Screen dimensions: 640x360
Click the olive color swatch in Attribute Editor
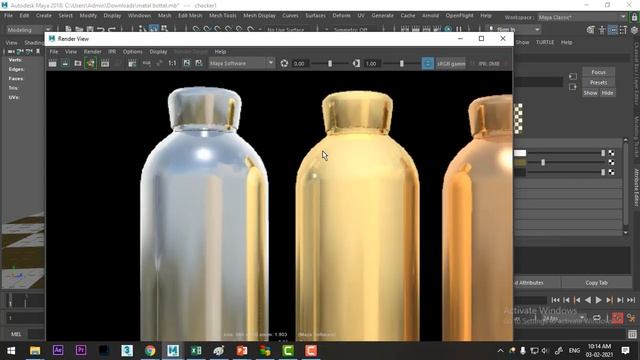click(x=520, y=162)
